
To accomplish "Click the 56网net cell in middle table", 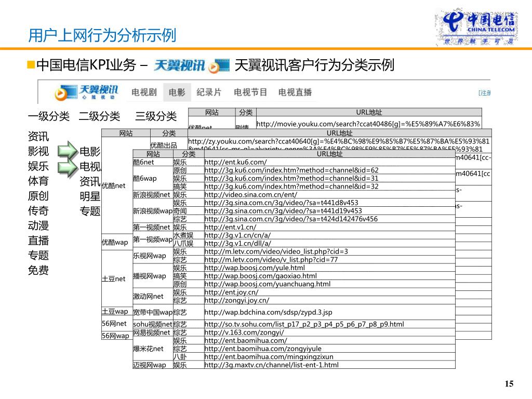I will [117, 324].
